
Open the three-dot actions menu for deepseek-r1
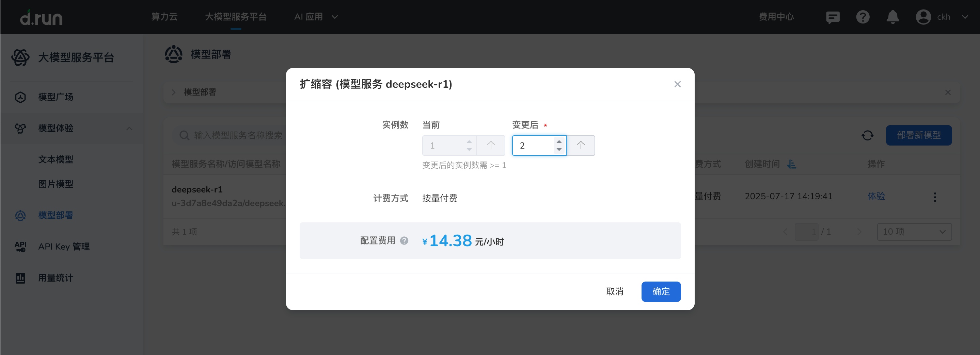(x=935, y=197)
